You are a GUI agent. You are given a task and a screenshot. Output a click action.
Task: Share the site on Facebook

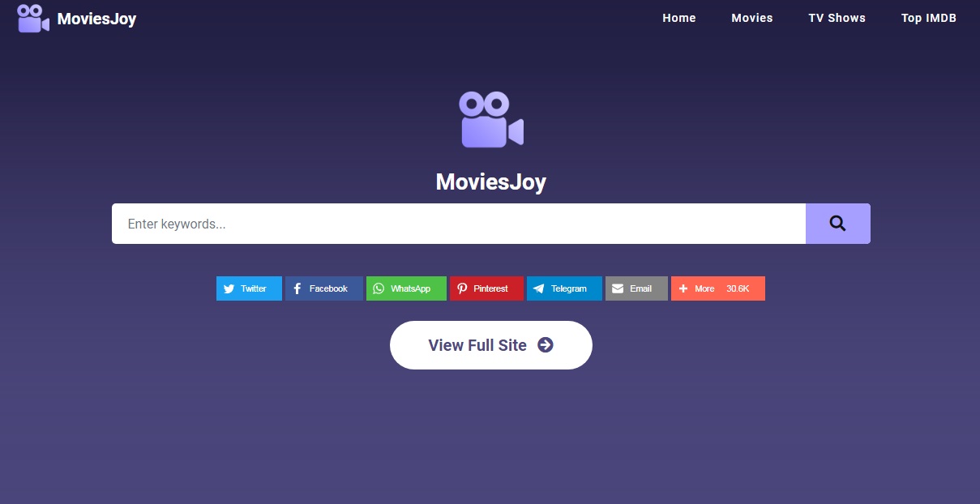[324, 288]
